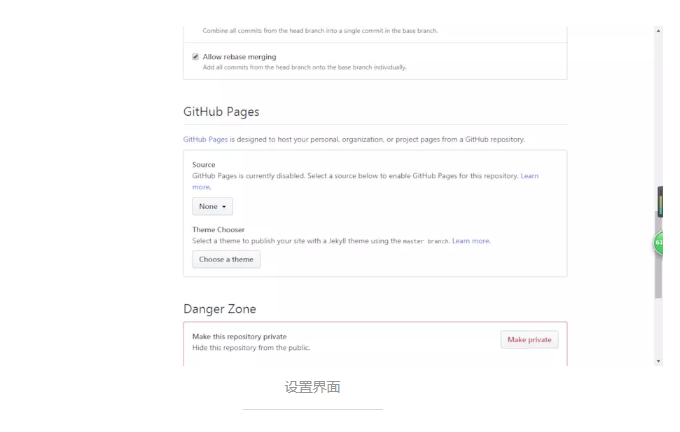680x432 pixels.
Task: Click the scrollbar up arrow
Action: click(x=658, y=31)
